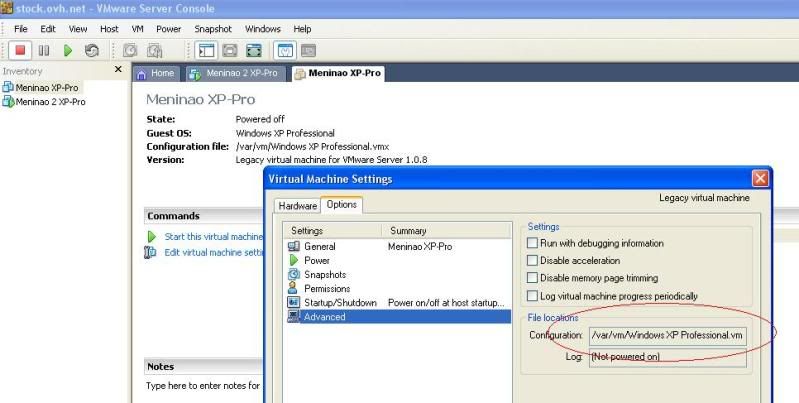The height and width of the screenshot is (403, 799).
Task: Click icon beside Edit virtual machine settings
Action: pyautogui.click(x=150, y=252)
